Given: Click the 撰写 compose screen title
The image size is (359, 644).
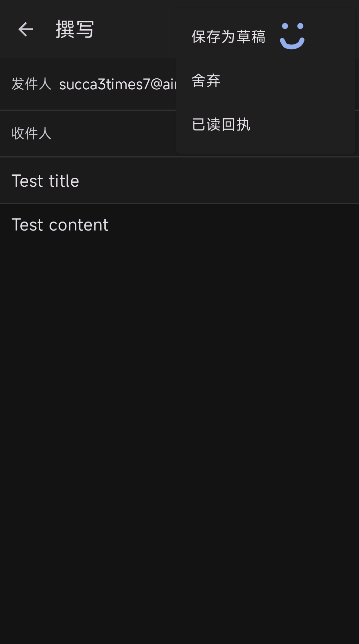Looking at the screenshot, I should point(75,30).
